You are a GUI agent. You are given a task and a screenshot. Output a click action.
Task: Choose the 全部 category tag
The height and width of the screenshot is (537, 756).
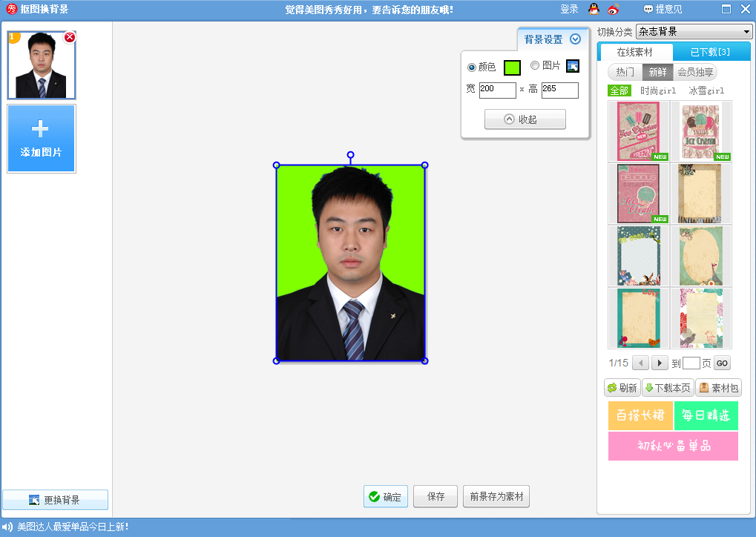[x=619, y=90]
